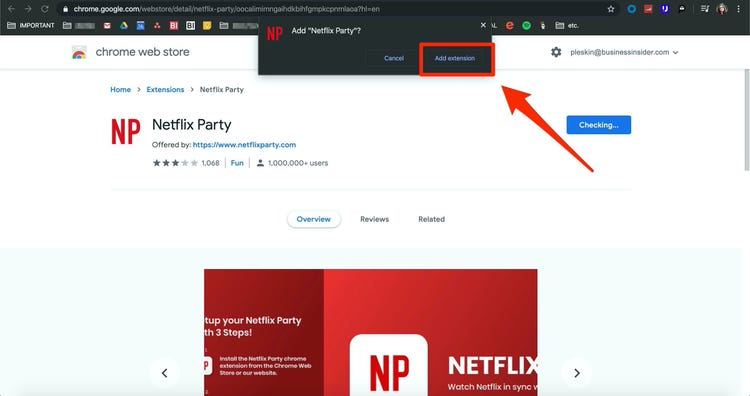Expand the pleskin@businessinsider.com account dropdown
Viewport: 750px width, 396px height.
(624, 52)
